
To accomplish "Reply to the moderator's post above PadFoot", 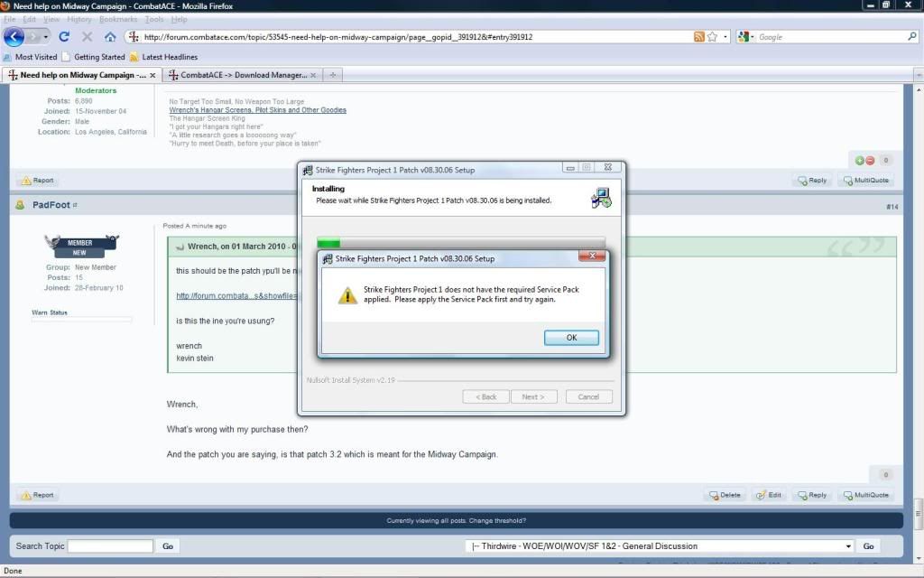I will [x=812, y=180].
